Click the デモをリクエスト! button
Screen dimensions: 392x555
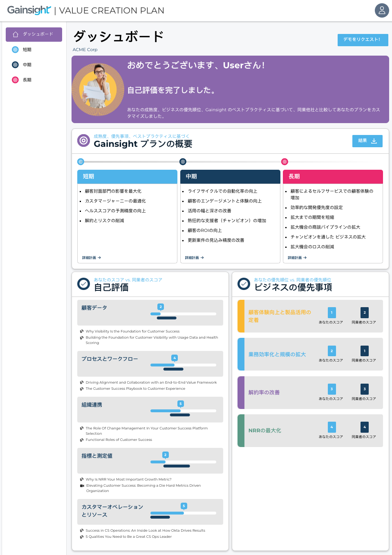click(x=363, y=40)
